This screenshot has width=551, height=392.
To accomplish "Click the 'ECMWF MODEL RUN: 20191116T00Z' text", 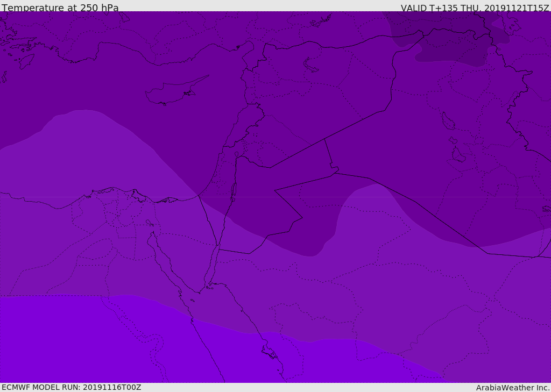I will [72, 387].
